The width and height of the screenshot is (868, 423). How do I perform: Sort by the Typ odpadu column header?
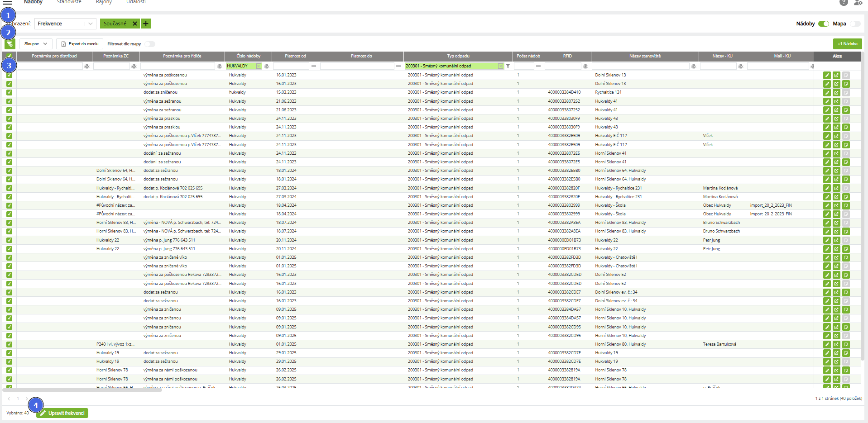coord(458,56)
